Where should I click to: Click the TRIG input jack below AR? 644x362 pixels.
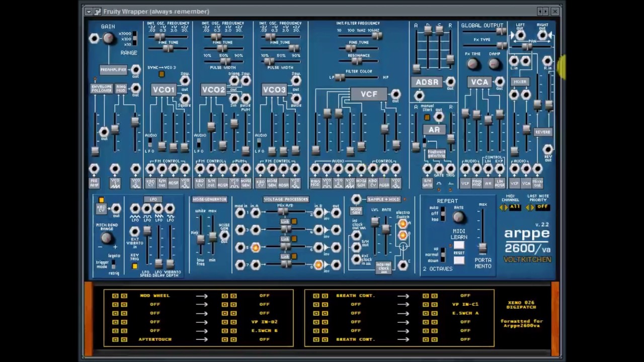point(450,169)
